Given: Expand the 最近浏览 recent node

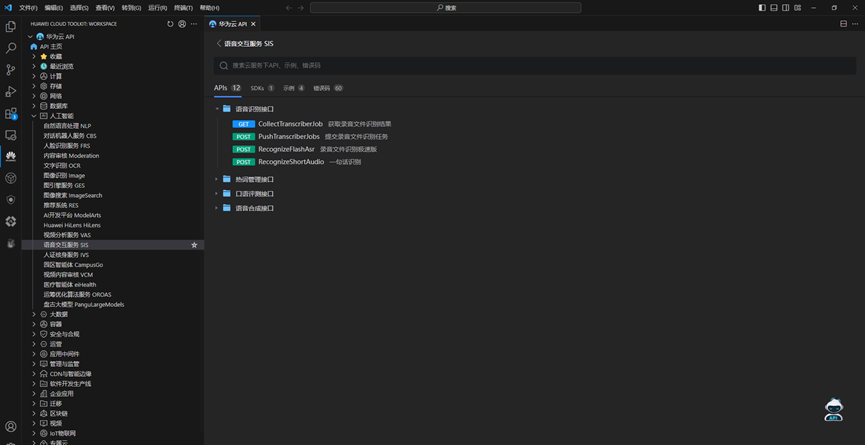Looking at the screenshot, I should tap(34, 66).
